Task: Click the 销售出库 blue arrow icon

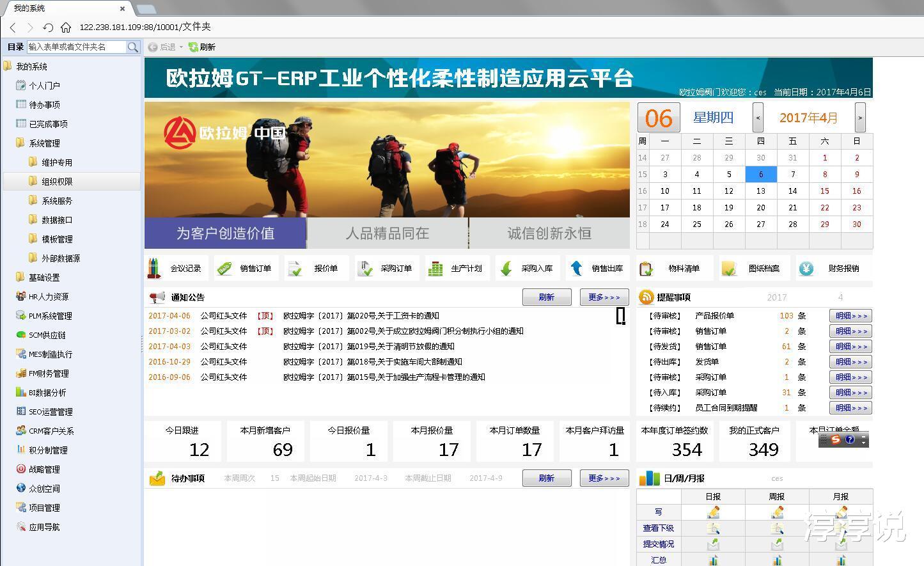Action: [576, 269]
